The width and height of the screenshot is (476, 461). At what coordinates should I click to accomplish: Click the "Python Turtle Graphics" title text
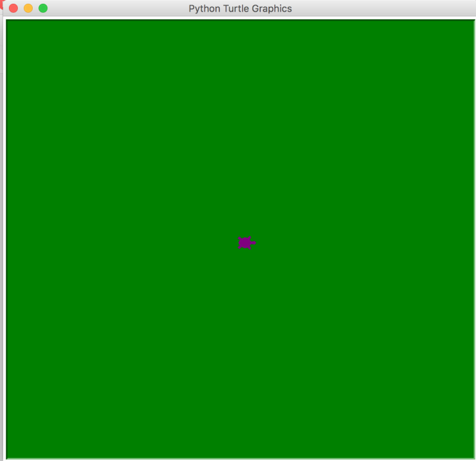240,8
